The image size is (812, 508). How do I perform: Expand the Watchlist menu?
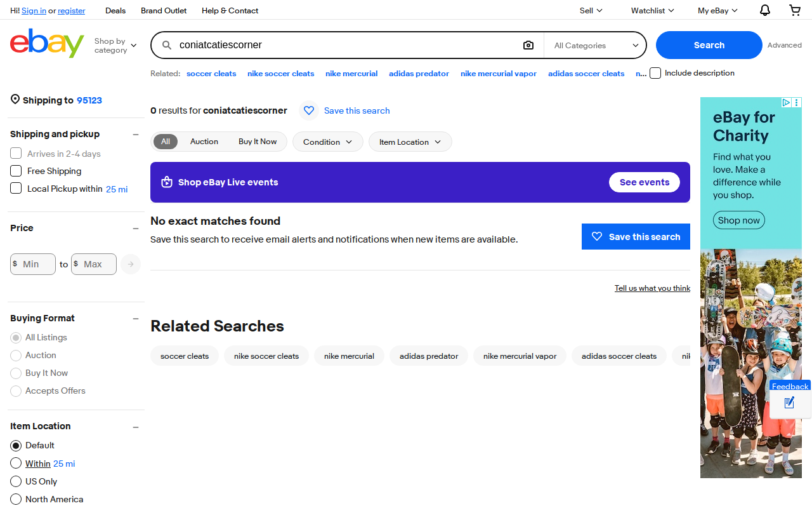653,10
